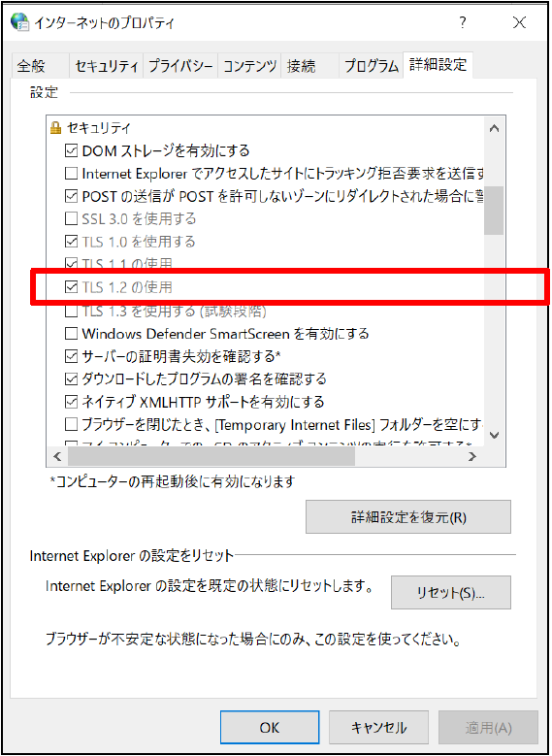Enable Windows Defender SmartScreen checkbox

click(71, 333)
